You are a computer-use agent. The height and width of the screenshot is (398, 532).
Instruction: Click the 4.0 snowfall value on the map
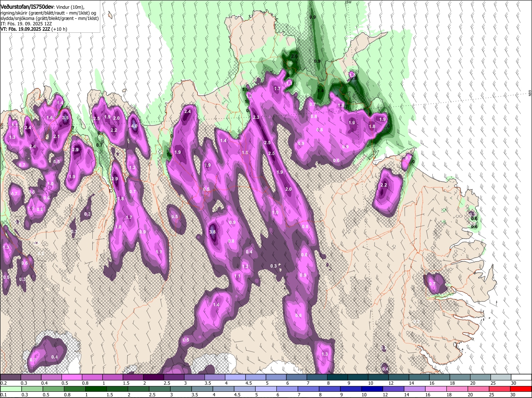click(134, 126)
